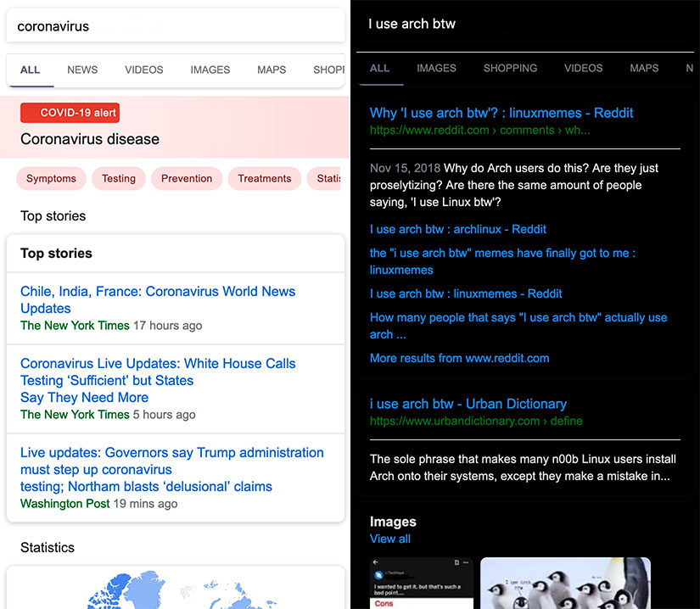Open VIDEOS tab on arch search page

583,68
